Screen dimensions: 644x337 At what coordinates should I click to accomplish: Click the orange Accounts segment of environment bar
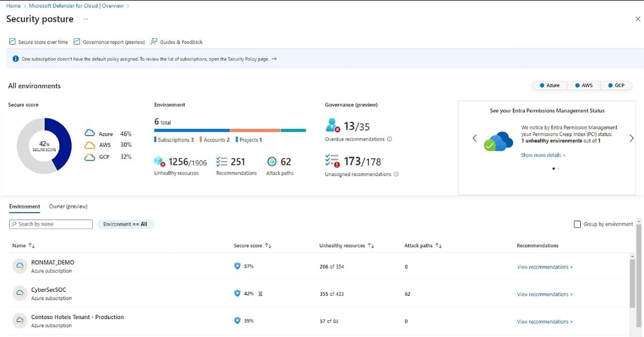coord(255,130)
